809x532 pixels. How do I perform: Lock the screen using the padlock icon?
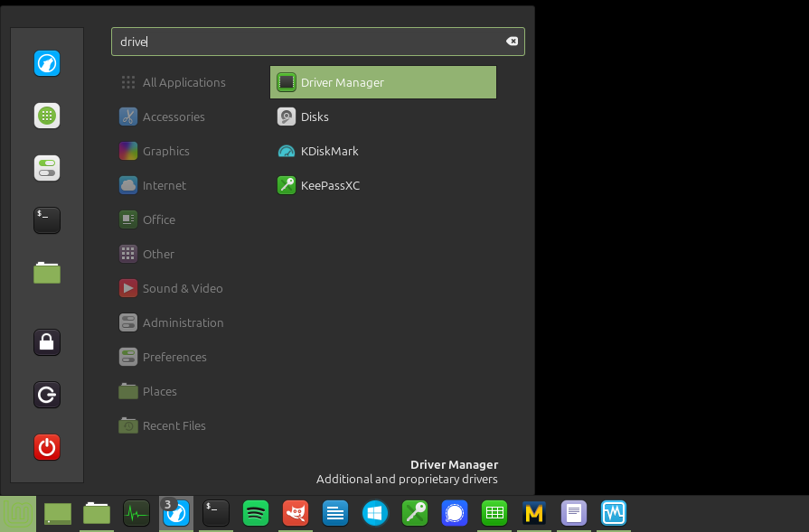tap(47, 342)
